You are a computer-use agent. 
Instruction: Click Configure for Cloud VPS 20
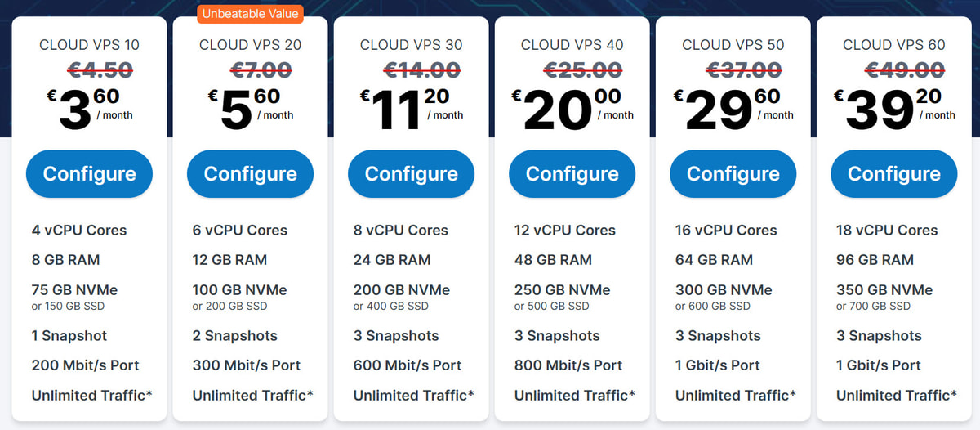point(250,174)
